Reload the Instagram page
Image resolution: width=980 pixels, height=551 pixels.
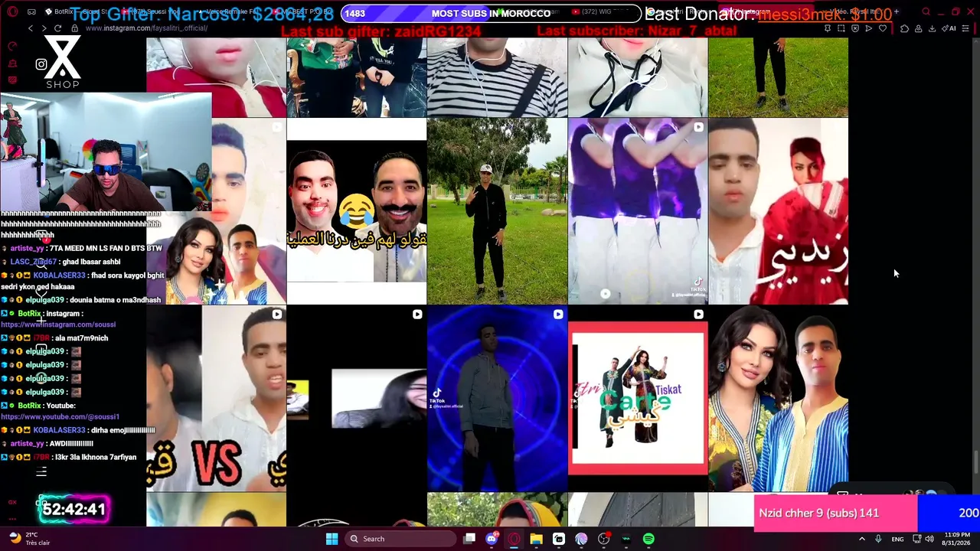[x=57, y=28]
